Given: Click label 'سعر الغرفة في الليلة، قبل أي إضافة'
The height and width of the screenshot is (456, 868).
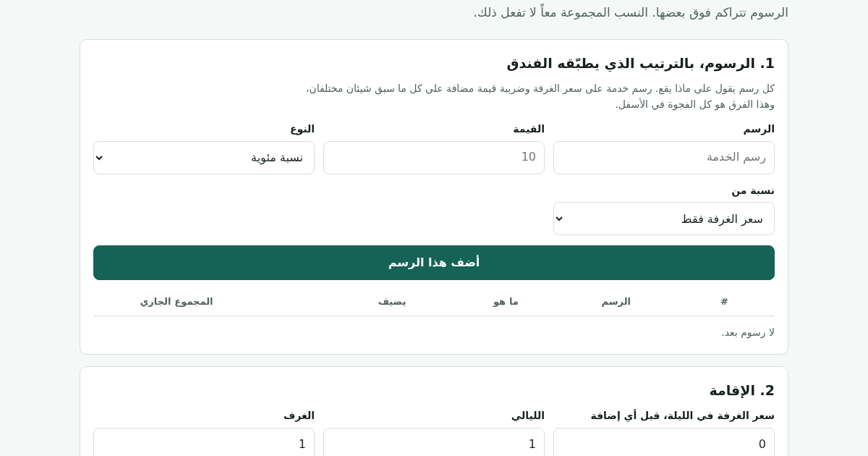Looking at the screenshot, I should [x=682, y=415].
